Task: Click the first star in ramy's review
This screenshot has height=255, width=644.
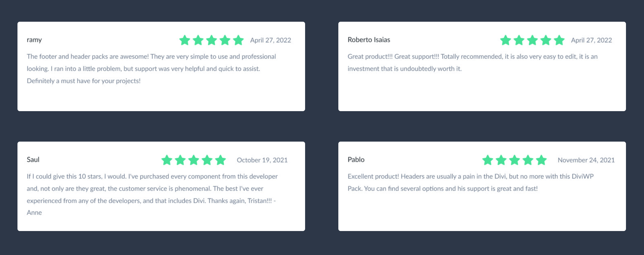Action: [185, 40]
